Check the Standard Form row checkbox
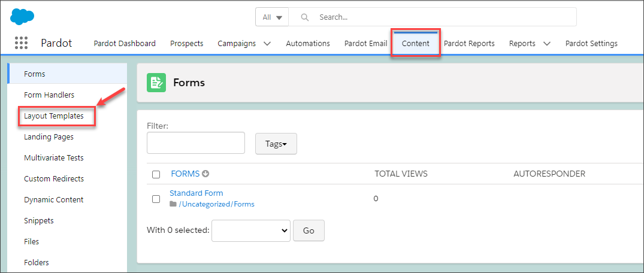 pos(156,199)
